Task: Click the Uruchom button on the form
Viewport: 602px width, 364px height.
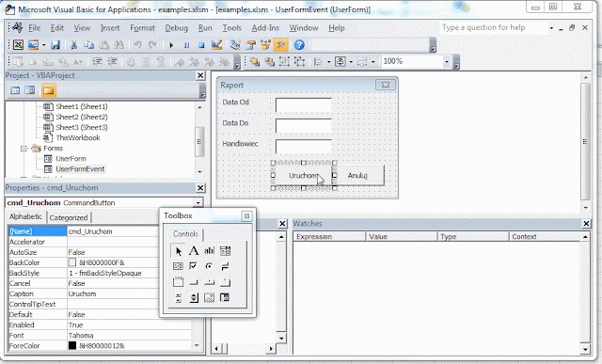Action: click(x=303, y=176)
